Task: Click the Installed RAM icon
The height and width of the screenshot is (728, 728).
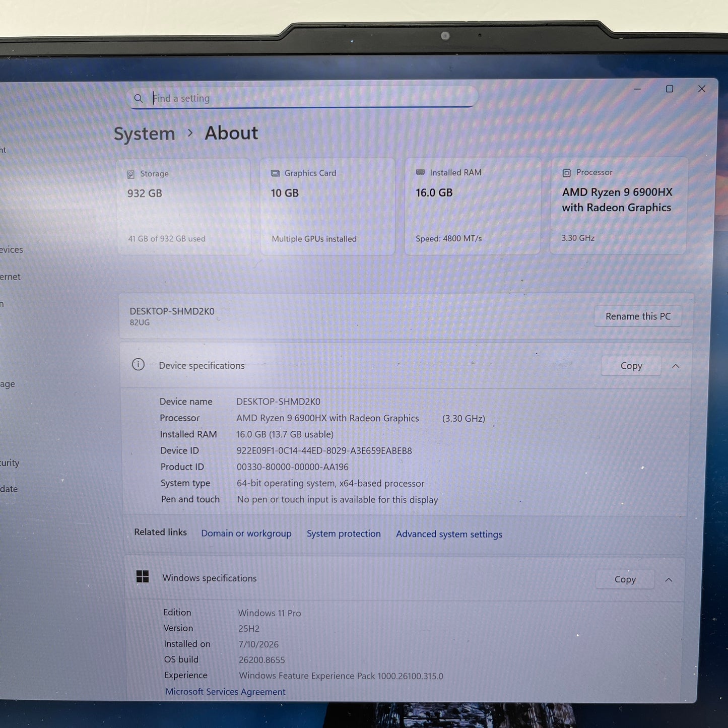Action: click(420, 172)
